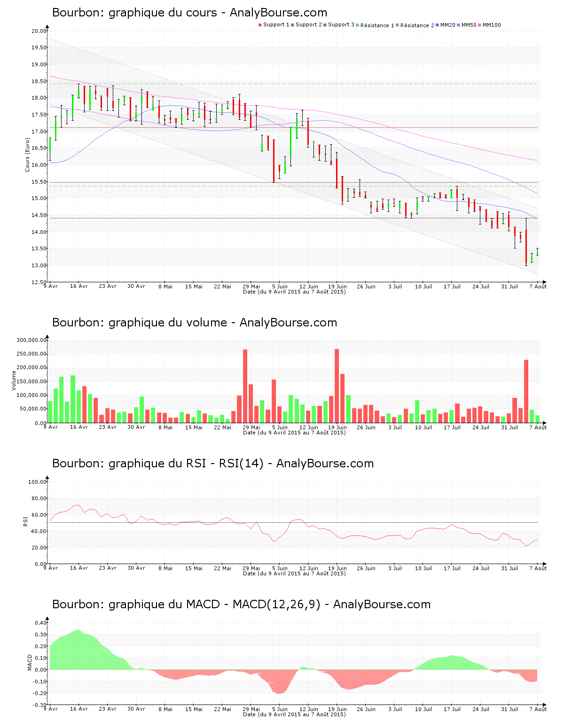Screen dimensions: 564x728
Task: Click the date range caption under the RSI chart
Action: coord(294,573)
